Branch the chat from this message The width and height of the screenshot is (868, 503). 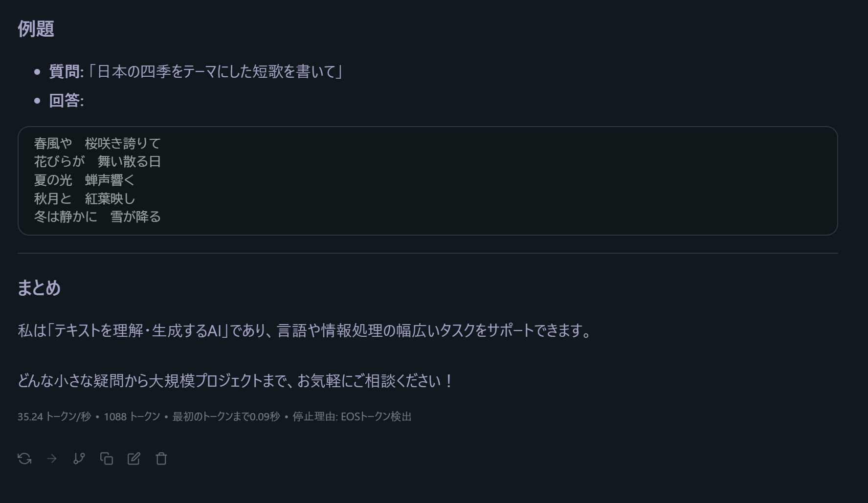79,459
